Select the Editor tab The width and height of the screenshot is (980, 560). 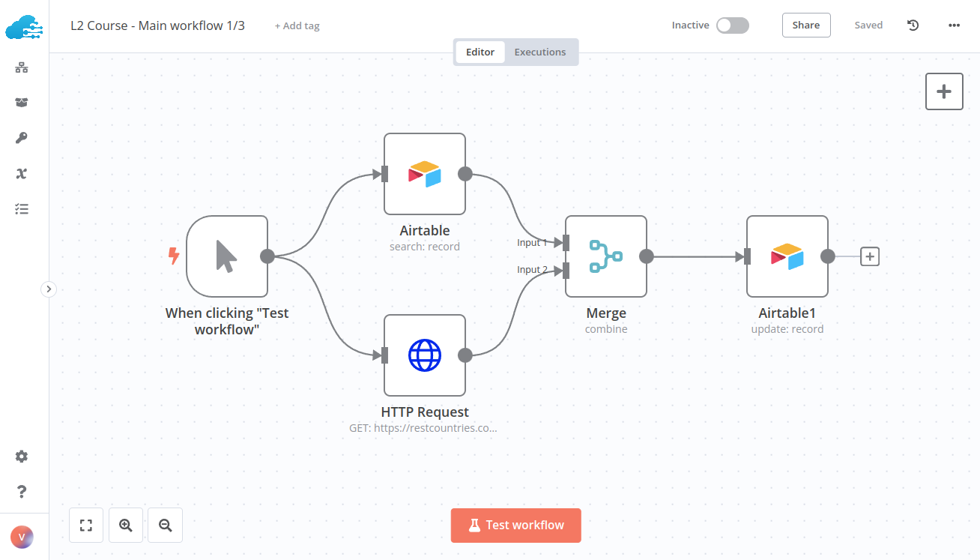click(480, 52)
